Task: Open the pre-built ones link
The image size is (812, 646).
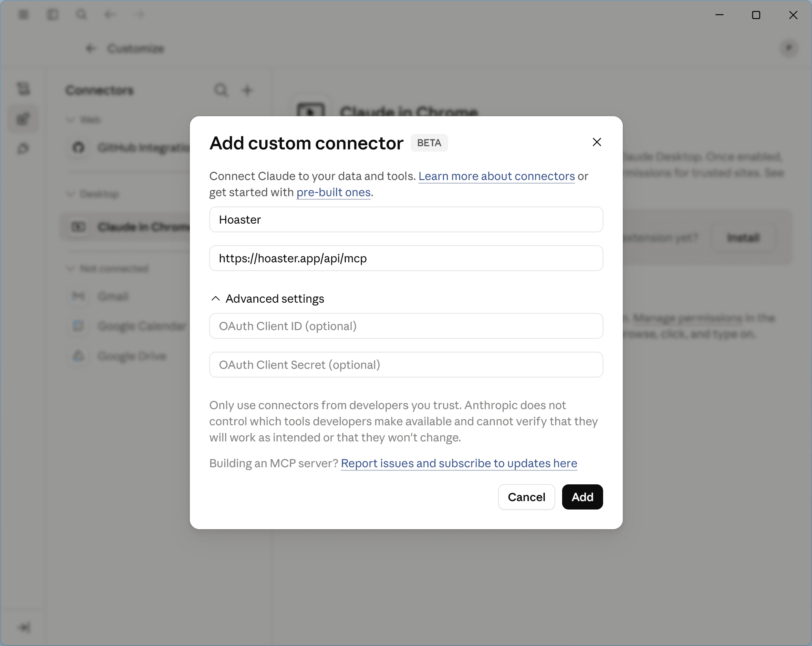Action: [x=333, y=192]
